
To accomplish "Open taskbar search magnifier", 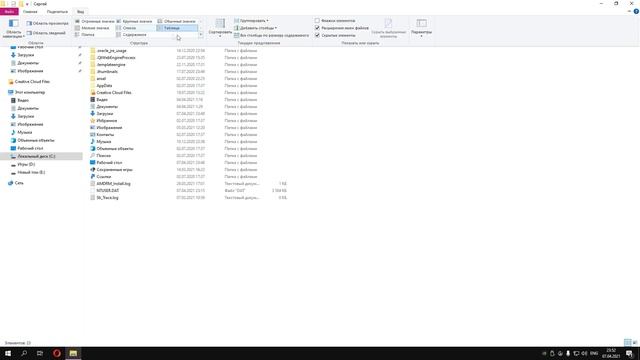I will pyautogui.click(x=24, y=353).
